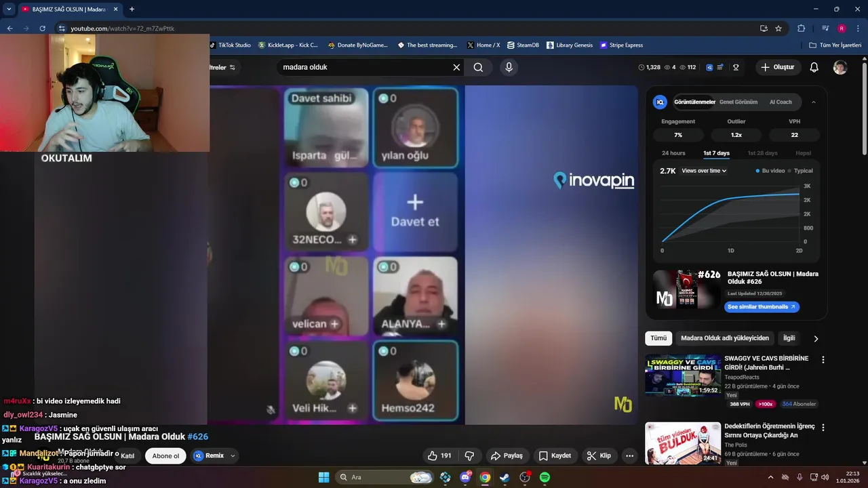Open Stripe Express bookmark
Viewport: 868px width, 488px height.
621,45
